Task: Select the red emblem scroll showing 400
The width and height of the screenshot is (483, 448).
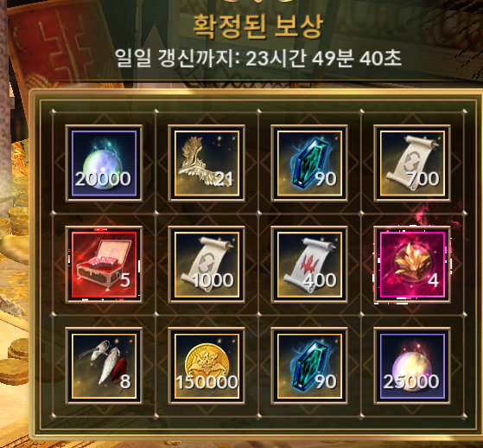Action: tap(309, 265)
